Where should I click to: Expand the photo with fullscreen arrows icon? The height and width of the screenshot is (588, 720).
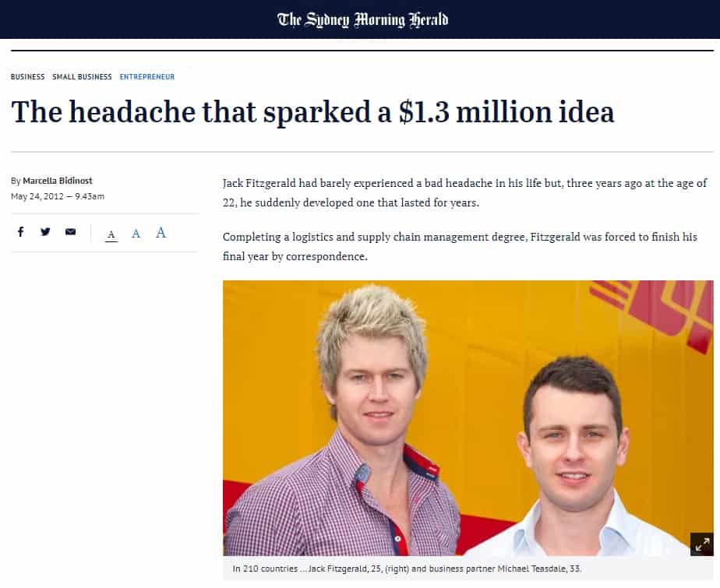701,544
